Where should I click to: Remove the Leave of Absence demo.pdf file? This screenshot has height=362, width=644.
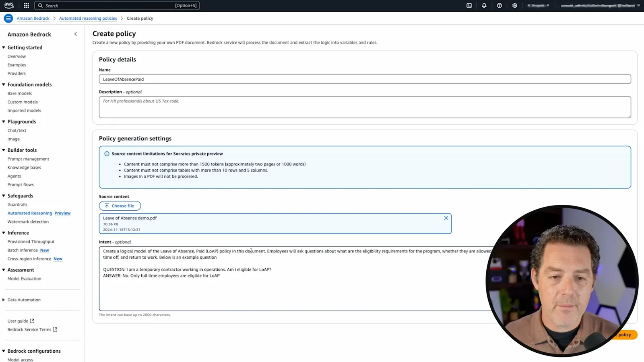(x=446, y=218)
